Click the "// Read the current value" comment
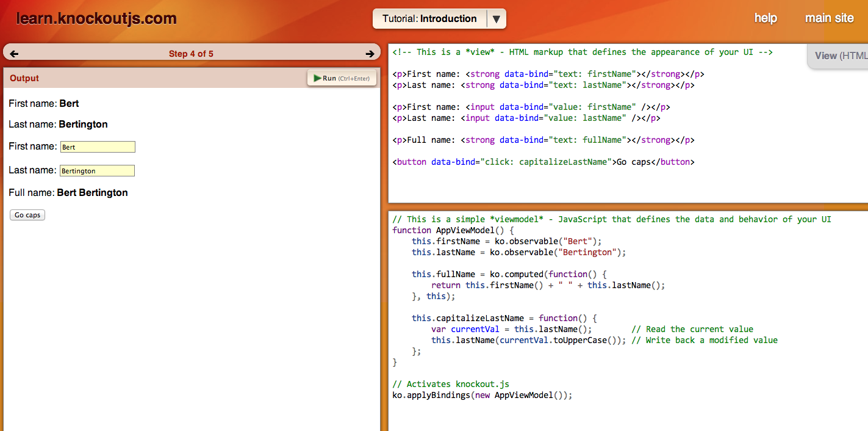868x431 pixels. coord(692,330)
